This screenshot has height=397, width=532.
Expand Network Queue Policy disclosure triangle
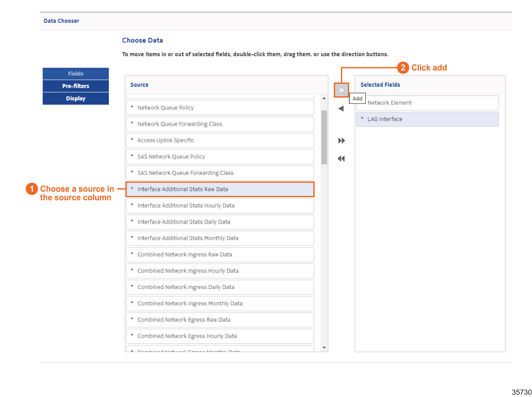pos(132,106)
